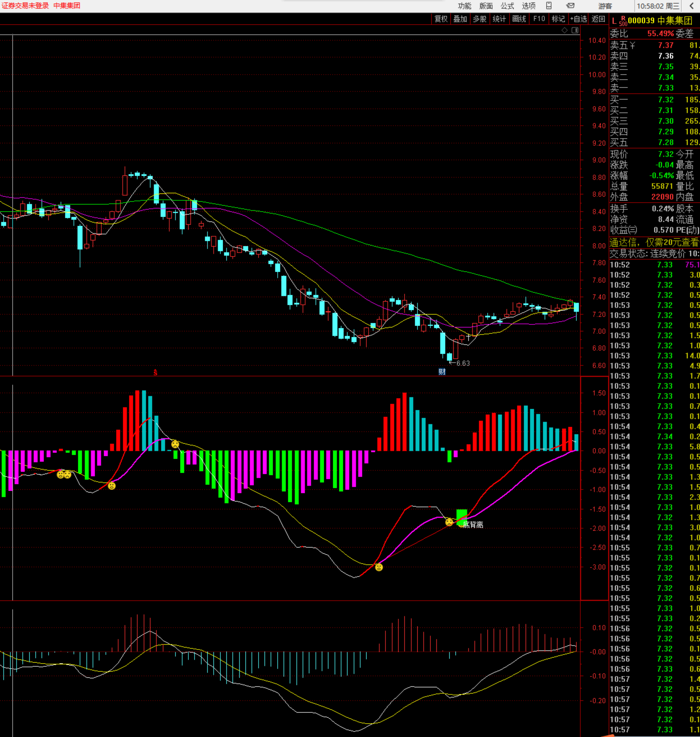Click the L marker beside stock code

[x=614, y=21]
